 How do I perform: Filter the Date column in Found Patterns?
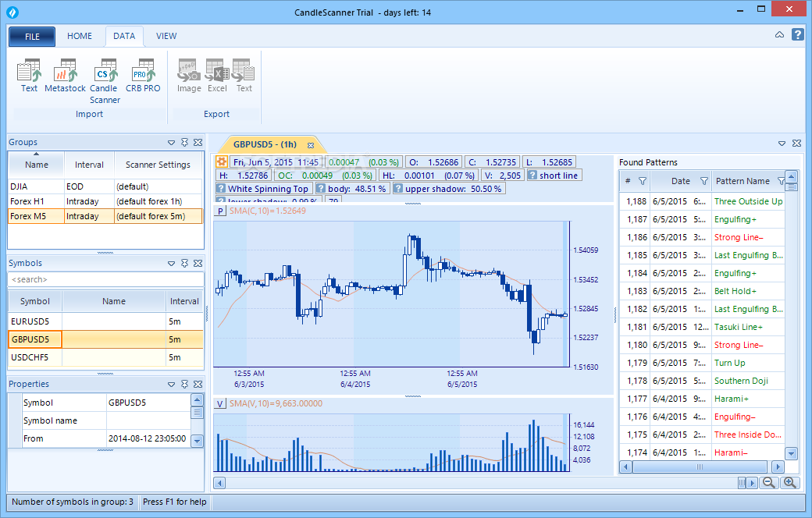(703, 181)
